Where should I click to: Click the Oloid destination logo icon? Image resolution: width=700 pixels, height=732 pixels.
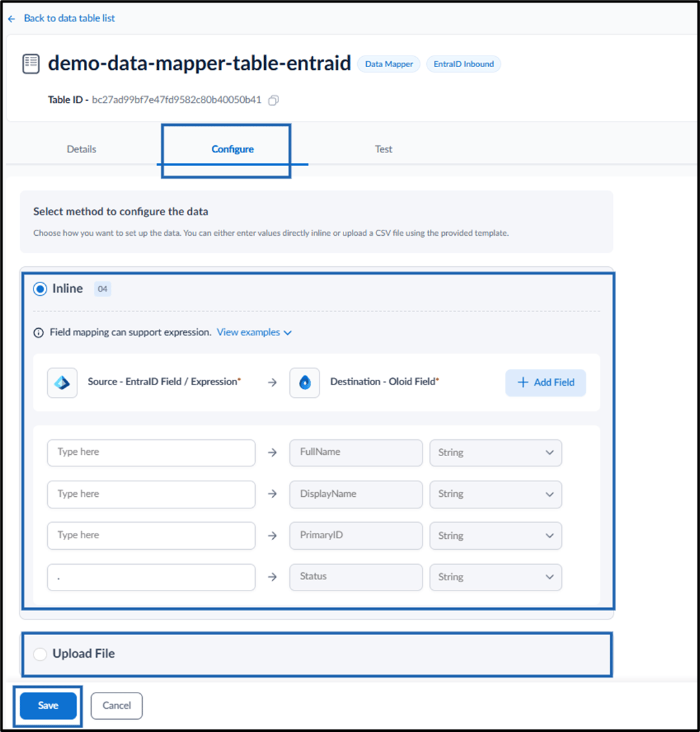point(305,383)
